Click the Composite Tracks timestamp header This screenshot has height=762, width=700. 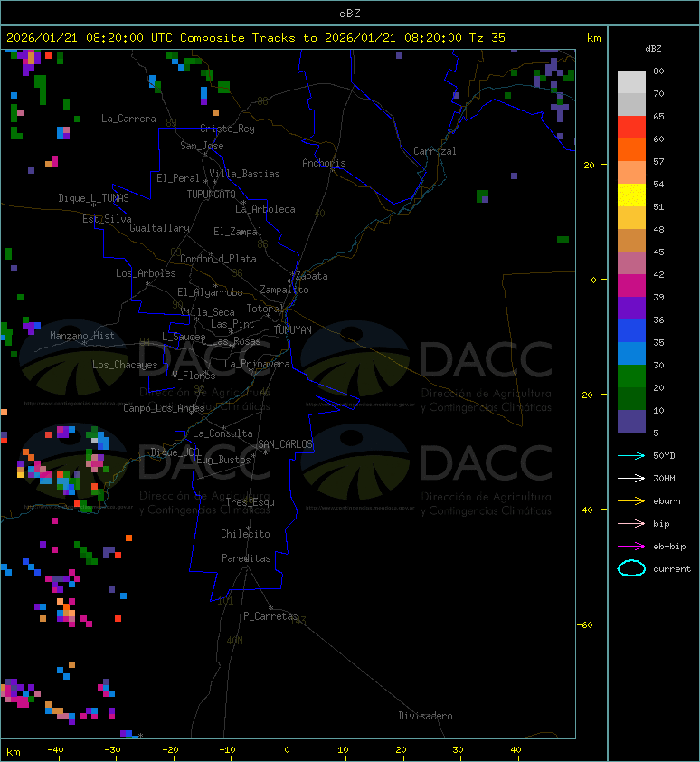click(256, 38)
